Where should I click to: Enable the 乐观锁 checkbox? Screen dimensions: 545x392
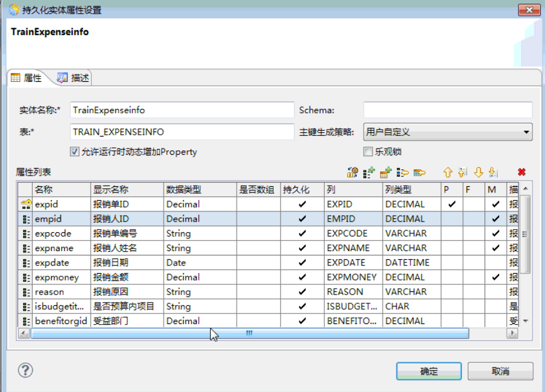pos(368,152)
